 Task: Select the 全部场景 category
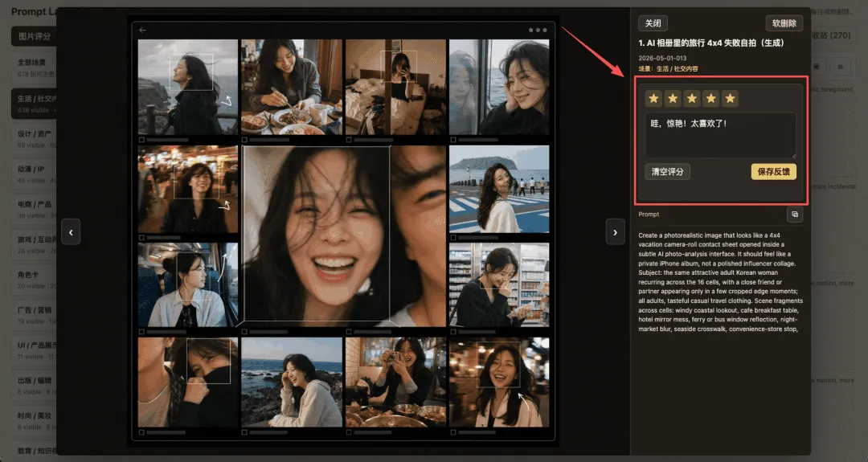(35, 67)
